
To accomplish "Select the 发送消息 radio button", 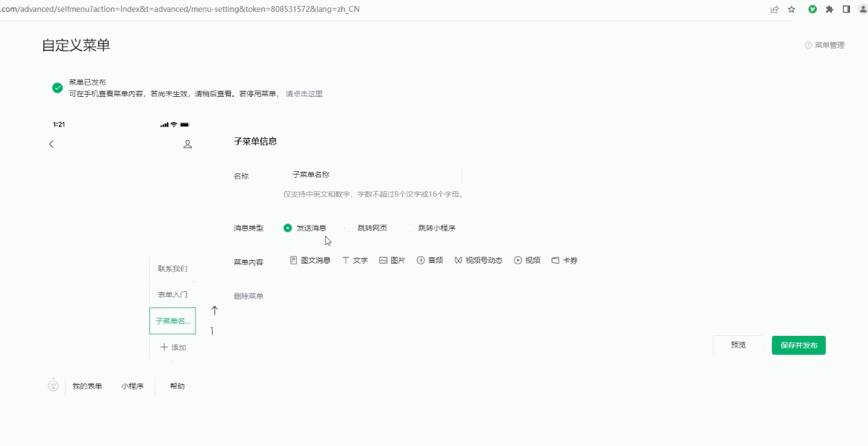I will (288, 228).
